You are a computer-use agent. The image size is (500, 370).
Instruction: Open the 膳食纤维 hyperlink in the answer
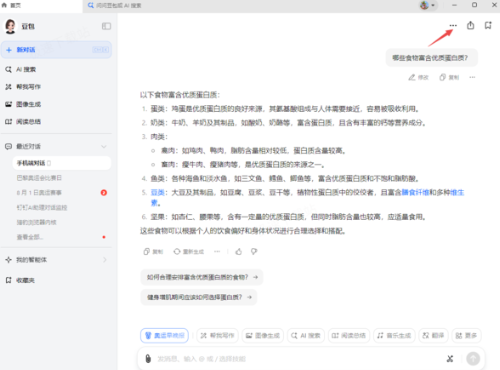click(x=415, y=192)
